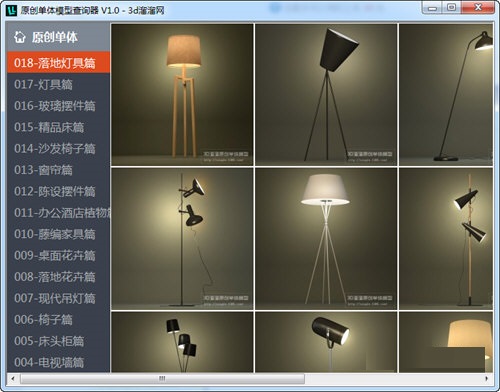Click the horizontal scrollbar thumb
The image size is (500, 392).
(162, 378)
